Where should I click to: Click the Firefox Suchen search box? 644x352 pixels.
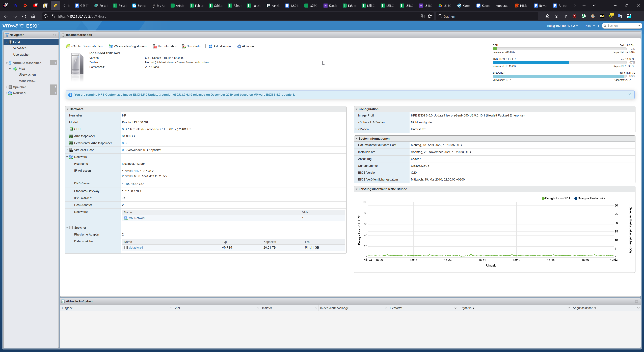pyautogui.click(x=487, y=16)
